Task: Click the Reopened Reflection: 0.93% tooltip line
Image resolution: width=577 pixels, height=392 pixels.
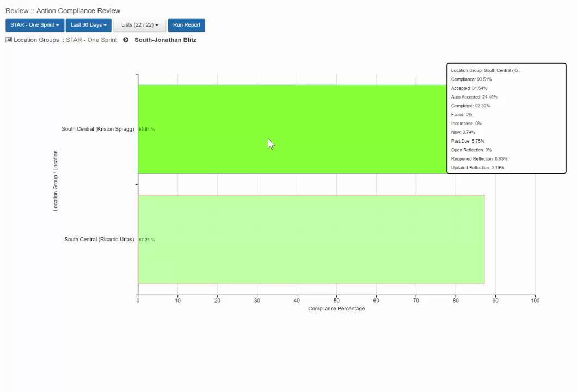Action: pos(480,159)
